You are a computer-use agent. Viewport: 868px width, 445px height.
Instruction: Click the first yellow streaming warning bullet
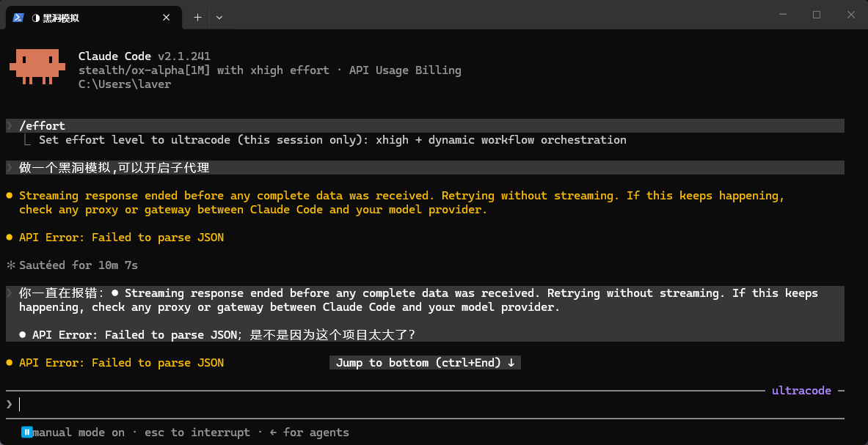(10, 196)
